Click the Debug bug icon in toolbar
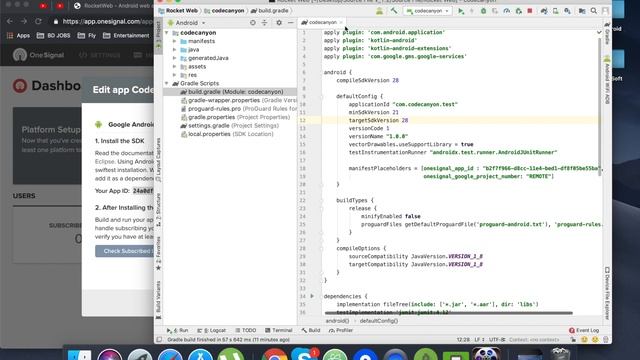This screenshot has width=640, height=360. (x=483, y=11)
